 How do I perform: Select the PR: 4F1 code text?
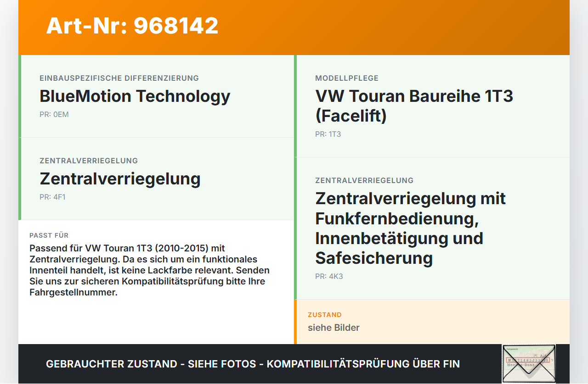tap(53, 197)
